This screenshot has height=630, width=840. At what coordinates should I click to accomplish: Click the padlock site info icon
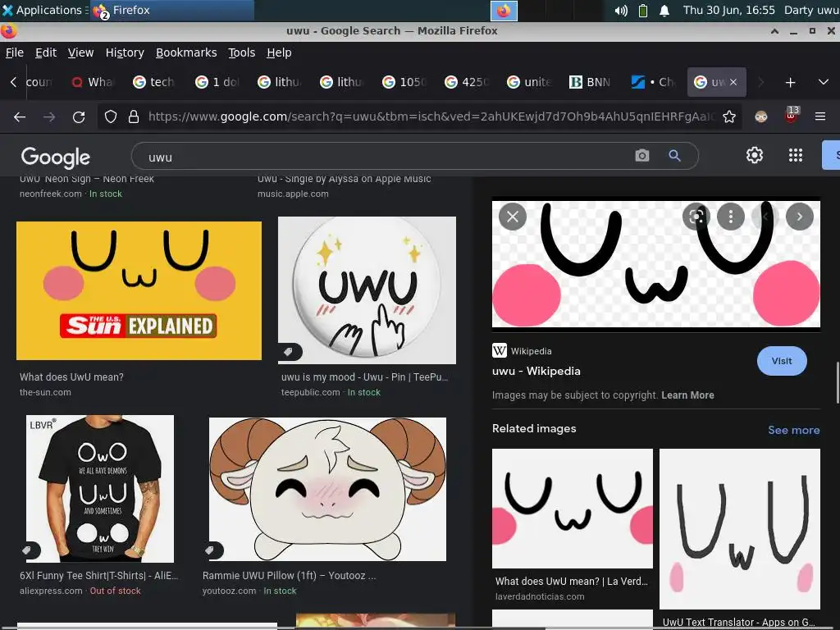pyautogui.click(x=134, y=116)
